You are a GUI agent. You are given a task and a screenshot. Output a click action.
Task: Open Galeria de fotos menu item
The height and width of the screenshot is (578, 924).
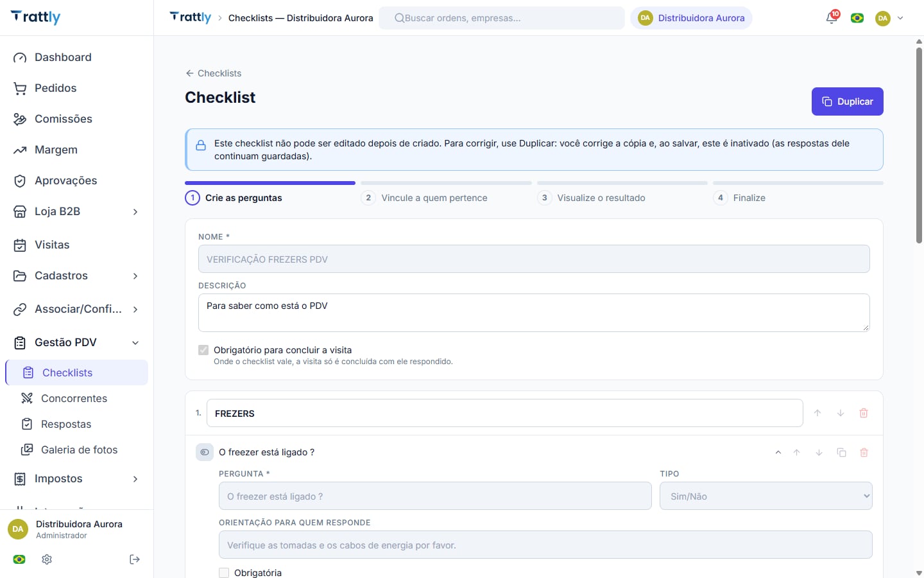[x=76, y=450]
